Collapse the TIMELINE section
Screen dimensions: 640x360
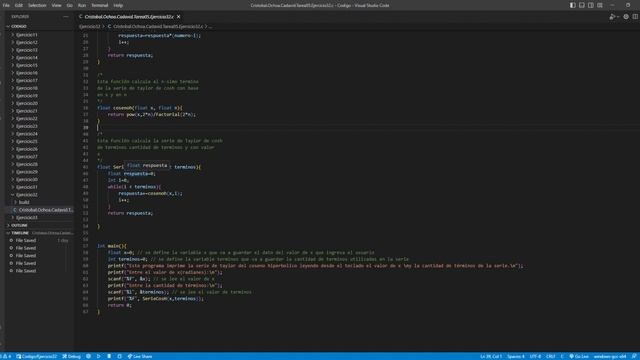39,233
